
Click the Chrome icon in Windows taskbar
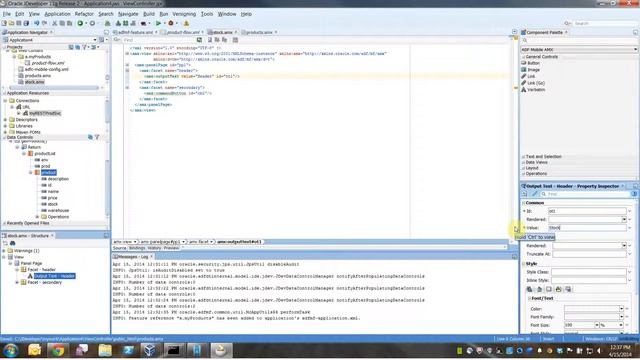coord(58,350)
